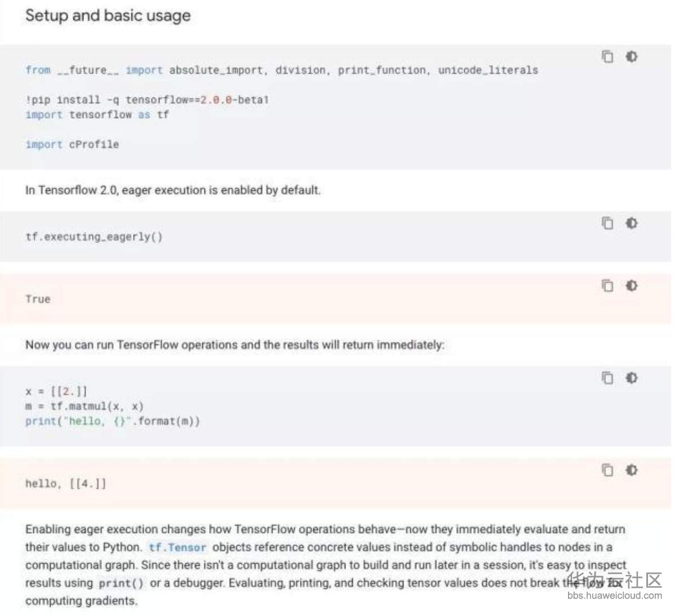Screen dimensions: 679x616
Task: Open the tf.Tensor reference link
Action: point(177,547)
